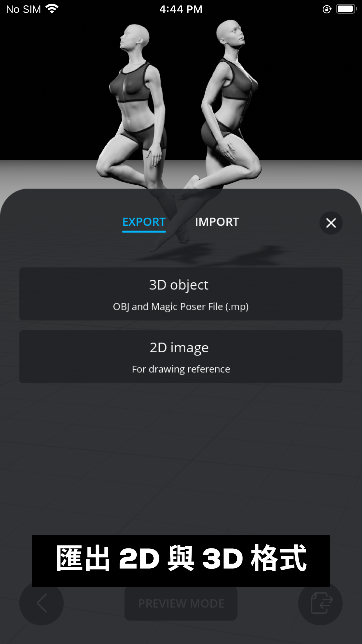Close the export panel with the X
Image resolution: width=362 pixels, height=644 pixels.
pyautogui.click(x=331, y=223)
